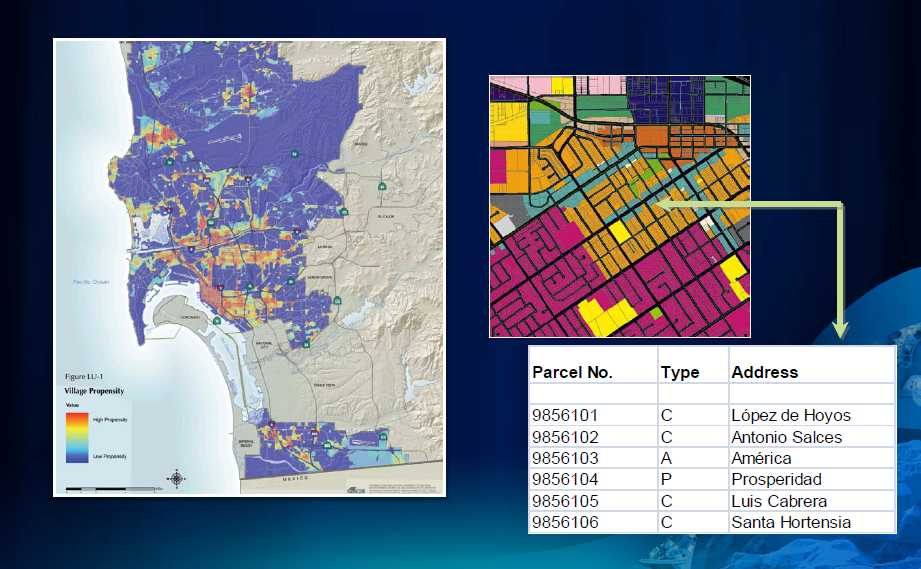The image size is (921, 569).
Task: Click the Village Propensity color gradient legend
Action: coord(77,437)
